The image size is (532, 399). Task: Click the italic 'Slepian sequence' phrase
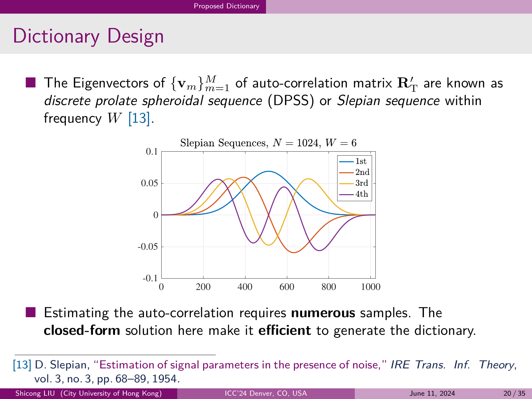[x=388, y=101]
